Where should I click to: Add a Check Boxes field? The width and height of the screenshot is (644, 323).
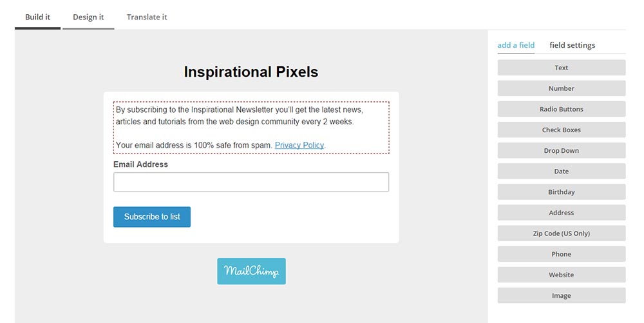[561, 130]
